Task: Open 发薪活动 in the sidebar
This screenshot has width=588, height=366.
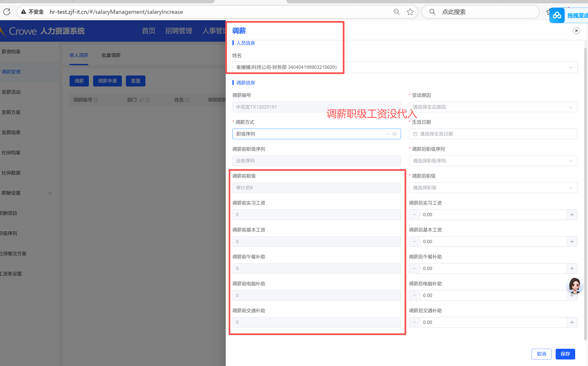Action: [x=11, y=92]
